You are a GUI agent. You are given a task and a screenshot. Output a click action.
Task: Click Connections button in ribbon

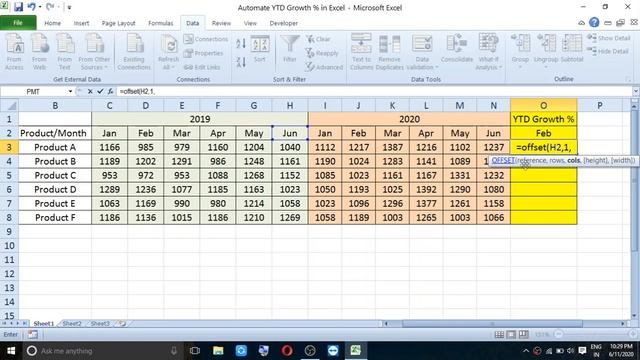206,39
